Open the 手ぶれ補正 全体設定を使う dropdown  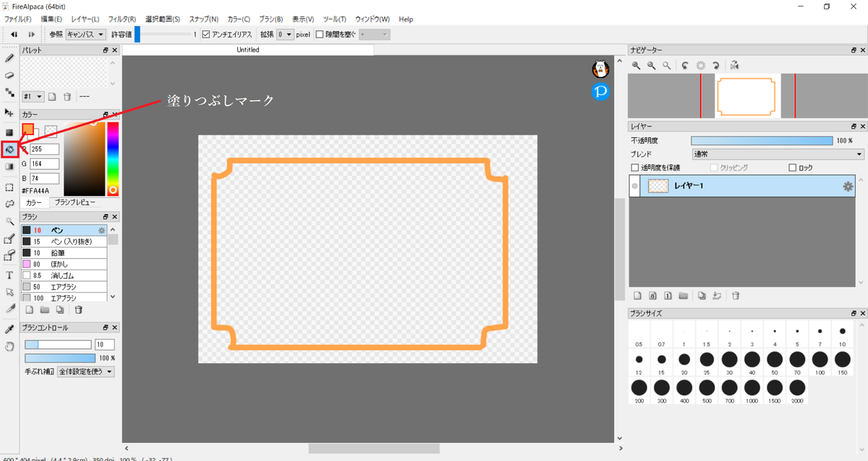85,371
